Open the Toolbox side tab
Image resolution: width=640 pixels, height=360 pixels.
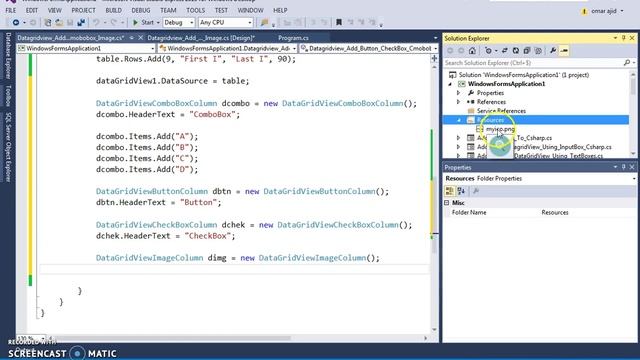[x=8, y=96]
